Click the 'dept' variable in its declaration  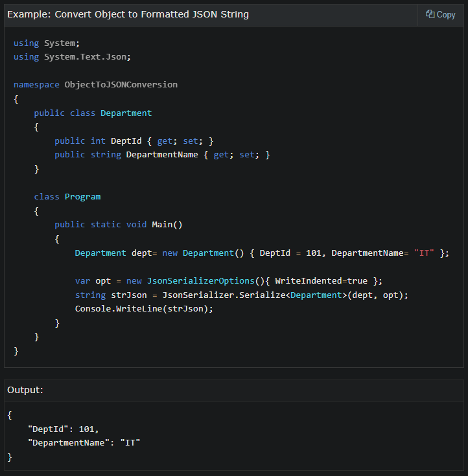tap(141, 253)
